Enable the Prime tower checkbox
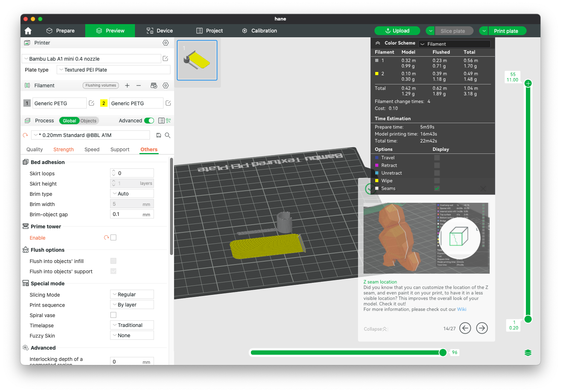Viewport: 561px width, 392px height. [113, 237]
